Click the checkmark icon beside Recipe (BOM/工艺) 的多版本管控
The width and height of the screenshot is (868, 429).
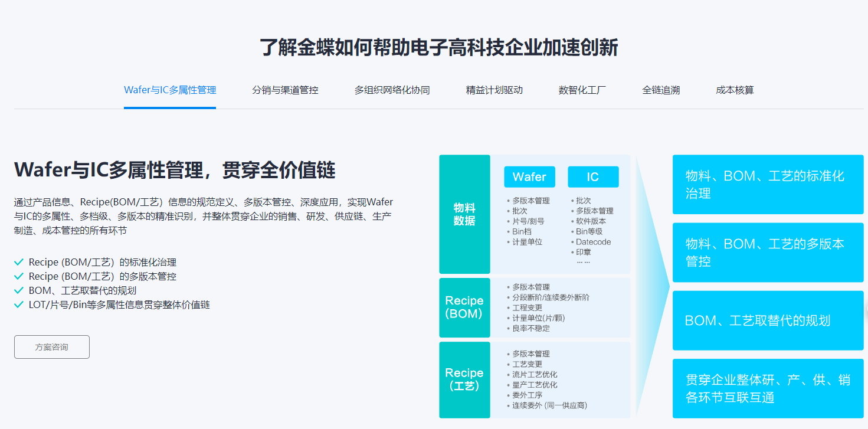pyautogui.click(x=19, y=276)
